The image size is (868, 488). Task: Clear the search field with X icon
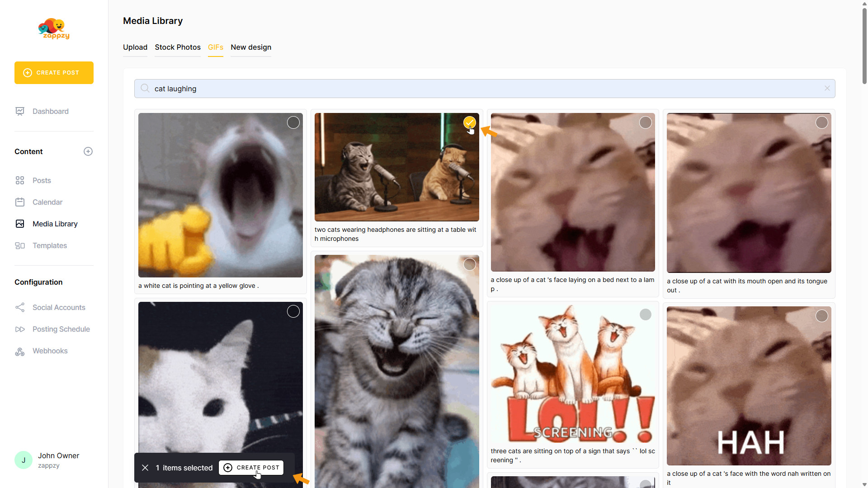coord(827,89)
